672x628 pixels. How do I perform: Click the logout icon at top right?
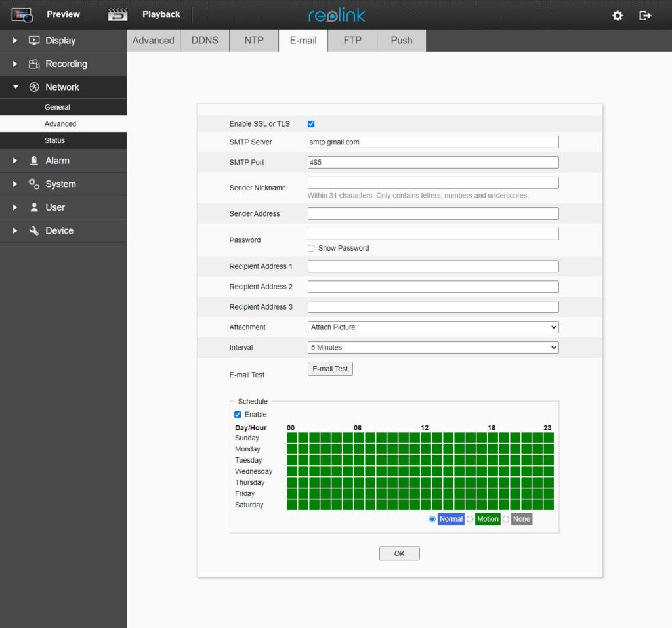(645, 15)
